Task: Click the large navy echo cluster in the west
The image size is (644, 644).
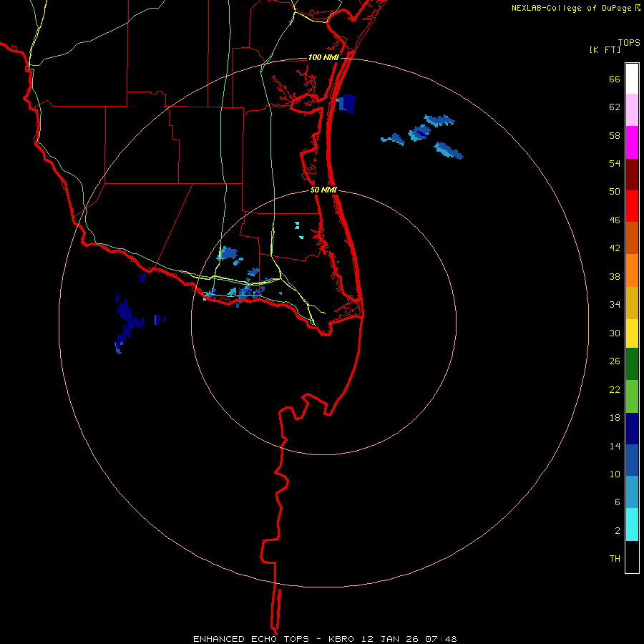Action: (x=128, y=323)
